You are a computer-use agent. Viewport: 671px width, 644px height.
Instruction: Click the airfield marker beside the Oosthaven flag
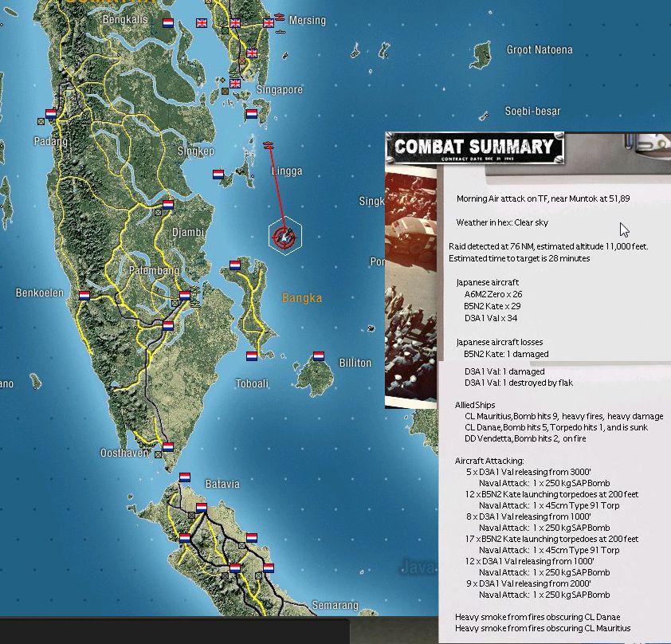pyautogui.click(x=159, y=455)
